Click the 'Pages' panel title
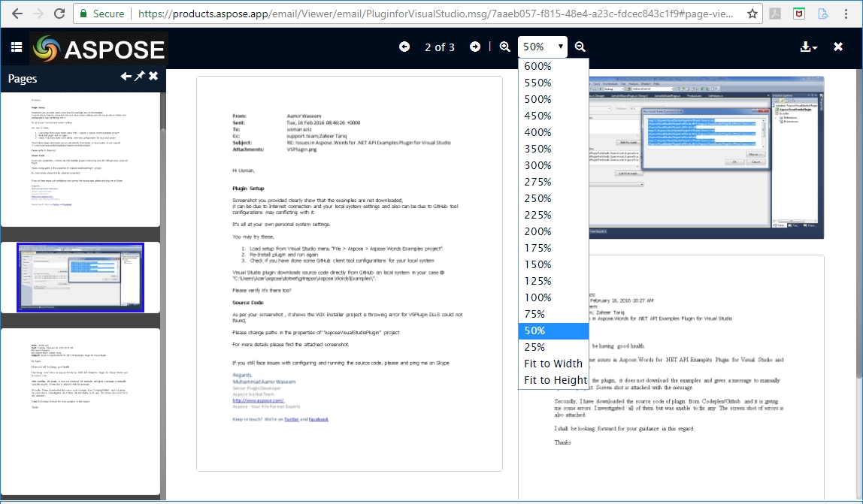 tap(23, 79)
